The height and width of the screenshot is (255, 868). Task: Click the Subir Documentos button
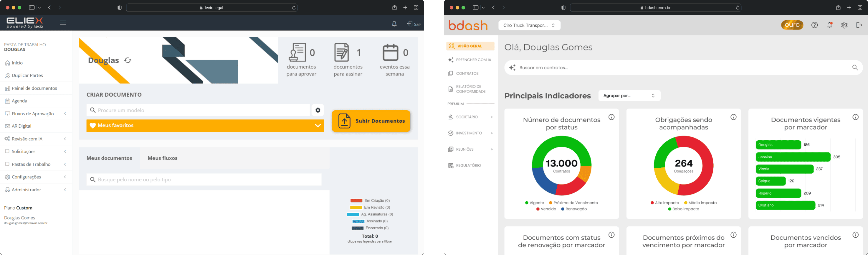coord(371,121)
